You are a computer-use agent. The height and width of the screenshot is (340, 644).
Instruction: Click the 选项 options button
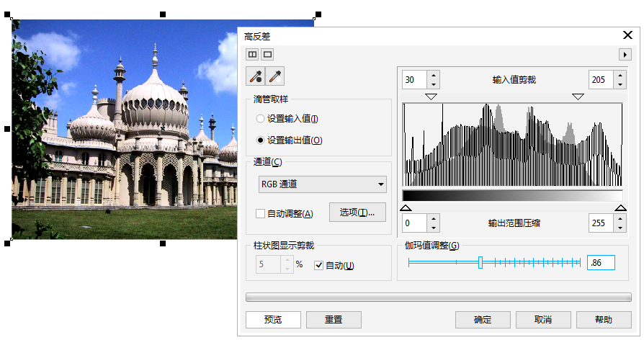click(x=357, y=212)
